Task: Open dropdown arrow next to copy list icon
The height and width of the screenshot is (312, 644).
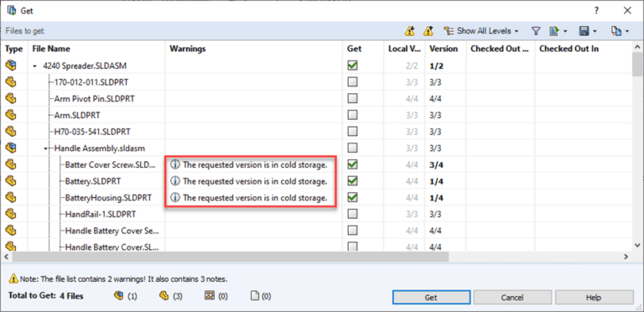Action: (x=627, y=31)
